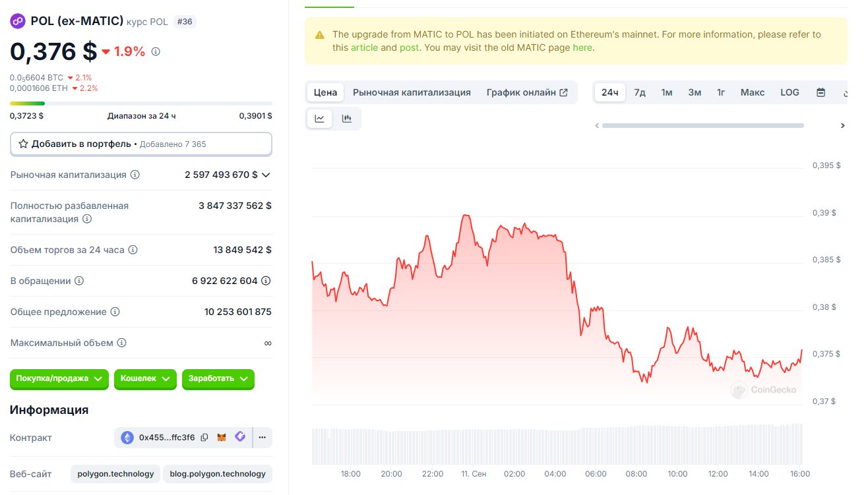868x495 pixels.
Task: Switch to candlestick chart view
Action: (x=347, y=119)
